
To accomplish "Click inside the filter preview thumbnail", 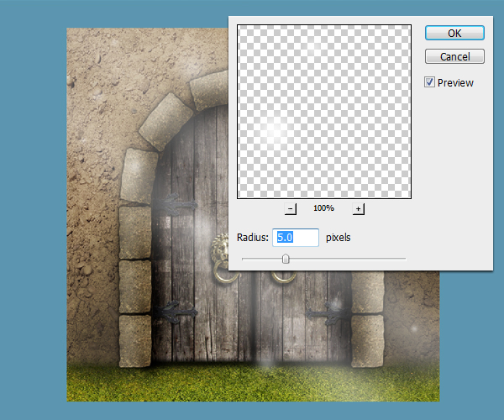I will coord(324,112).
